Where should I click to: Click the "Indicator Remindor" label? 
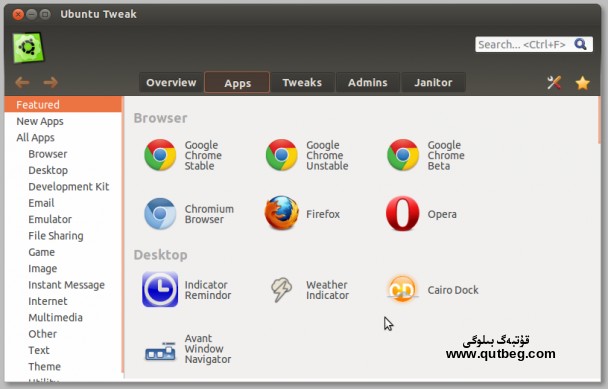[x=207, y=290]
